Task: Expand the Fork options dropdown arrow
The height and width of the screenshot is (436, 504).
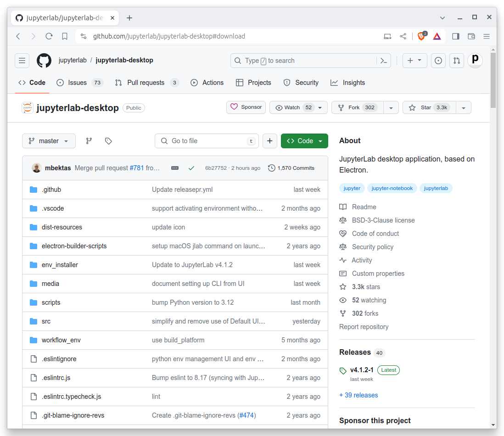Action: tap(391, 107)
